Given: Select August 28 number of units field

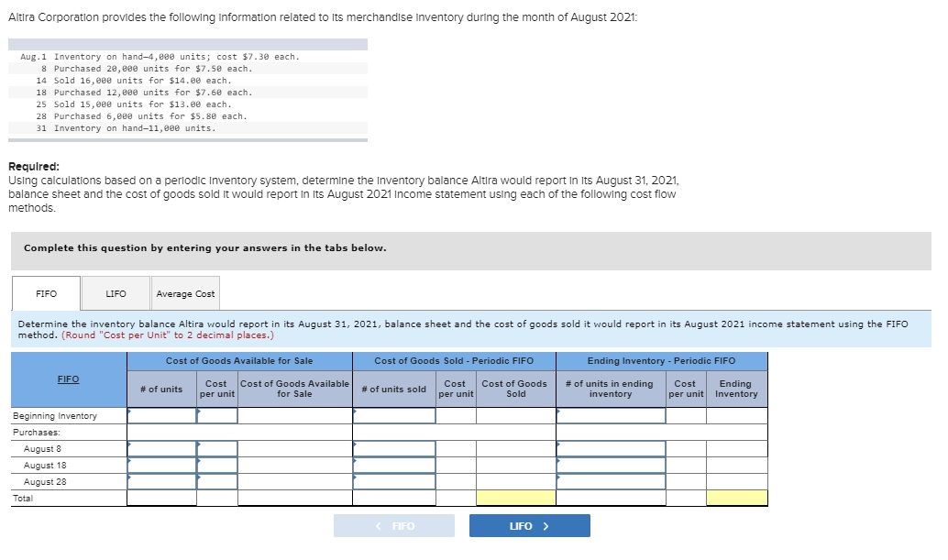Looking at the screenshot, I should [x=161, y=481].
